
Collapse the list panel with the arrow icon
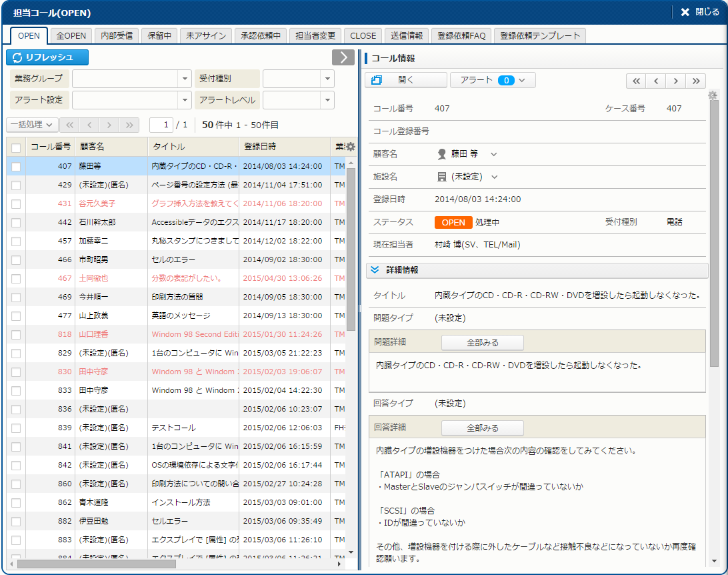coord(343,57)
